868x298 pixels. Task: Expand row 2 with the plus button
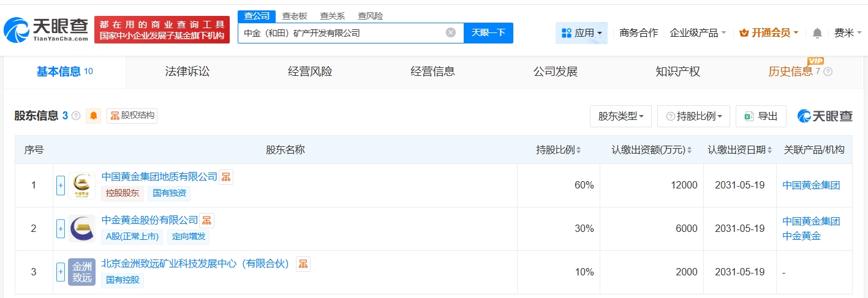[61, 229]
